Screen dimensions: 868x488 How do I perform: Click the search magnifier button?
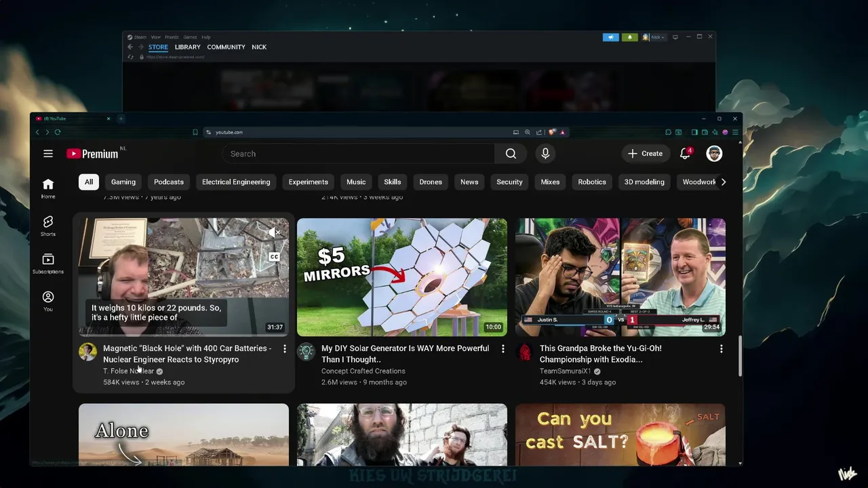(511, 154)
